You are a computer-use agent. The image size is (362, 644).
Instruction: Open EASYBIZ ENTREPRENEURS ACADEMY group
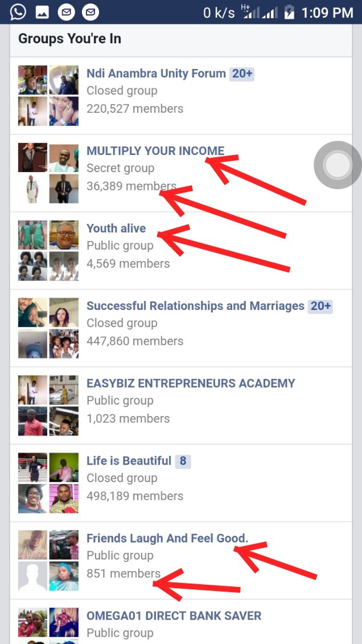pyautogui.click(x=181, y=405)
